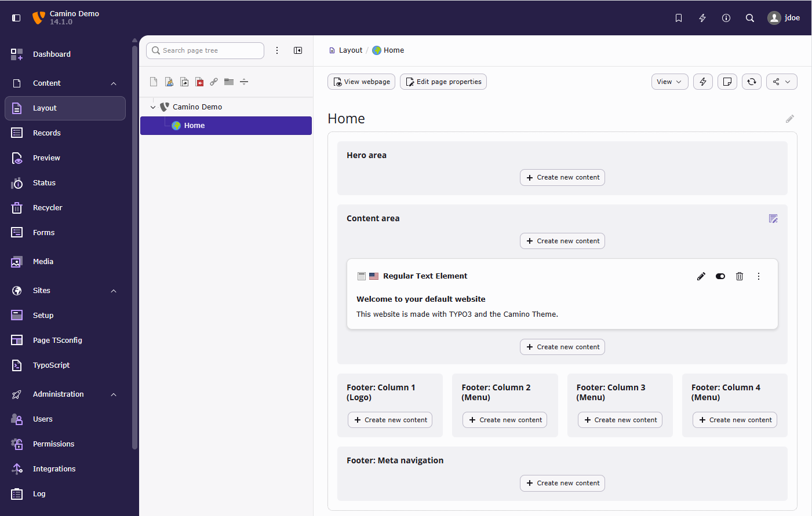Open the backend search magnifier
Viewport: 812px width, 516px height.
(x=750, y=18)
